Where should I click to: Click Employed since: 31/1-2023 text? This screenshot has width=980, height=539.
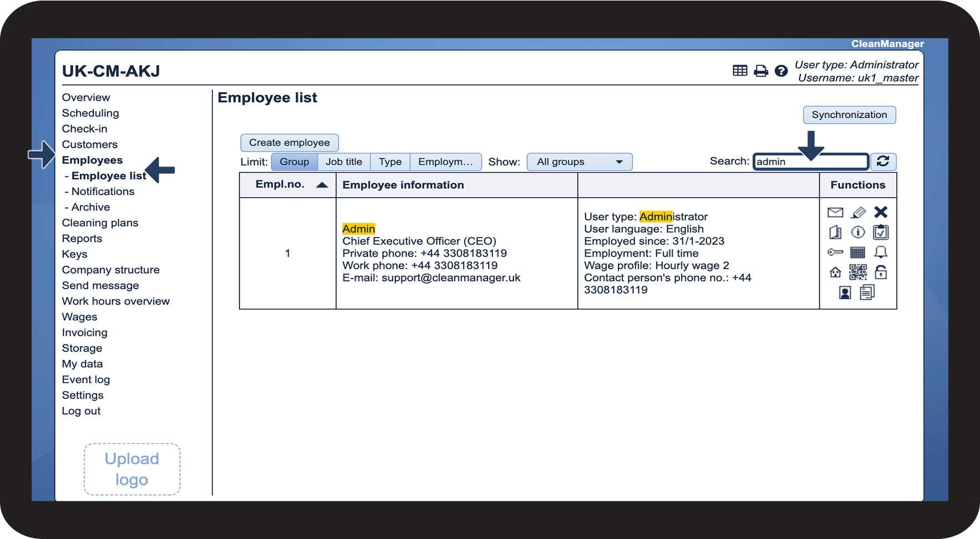[x=654, y=241]
